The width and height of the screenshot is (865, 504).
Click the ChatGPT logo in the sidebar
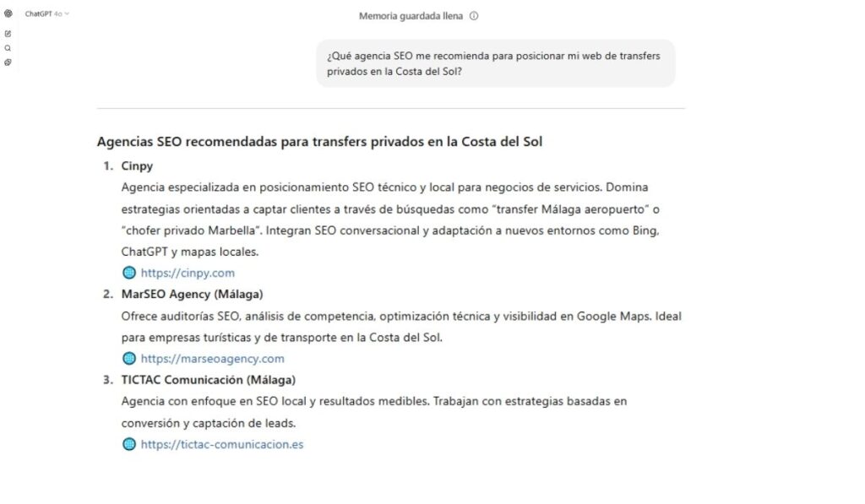click(8, 14)
